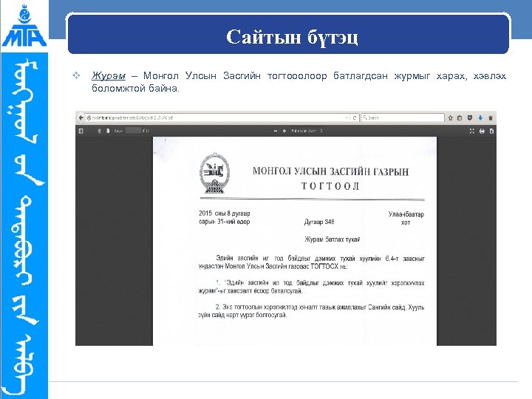Click 'сарын 31-ний өдөр' date line
The height and width of the screenshot is (399, 532).
point(225,222)
